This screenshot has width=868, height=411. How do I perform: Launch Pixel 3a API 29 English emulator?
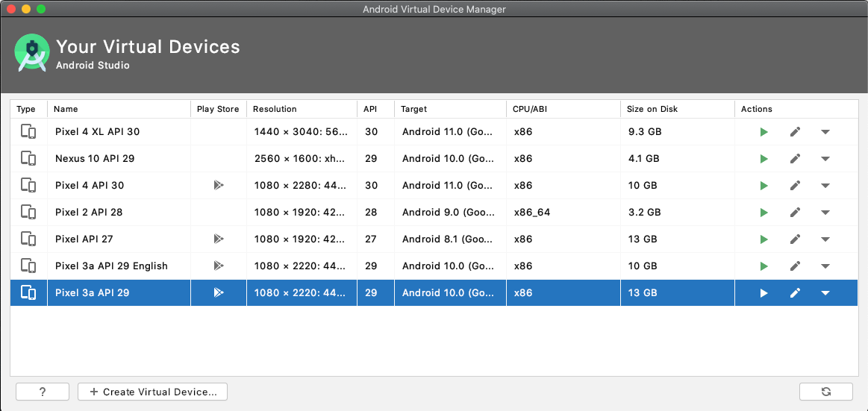point(764,266)
